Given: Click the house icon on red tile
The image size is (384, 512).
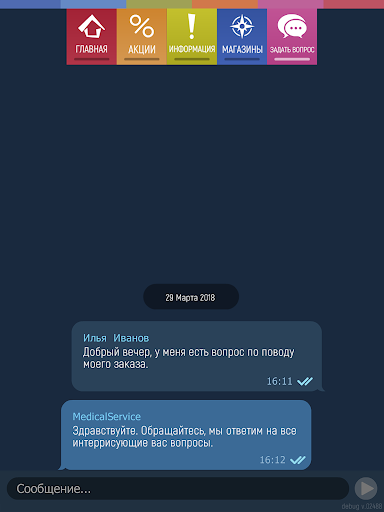Looking at the screenshot, I should coord(92,26).
